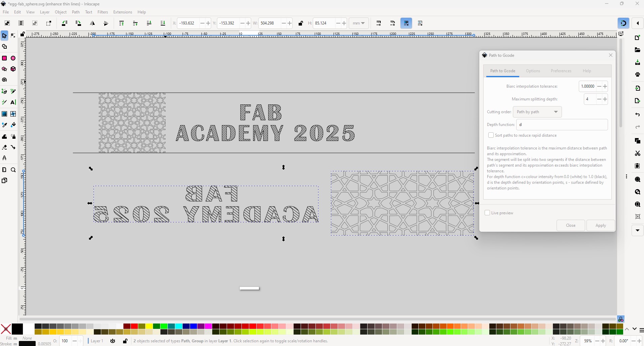The width and height of the screenshot is (644, 346).
Task: Toggle move patterns with objects
Action: 420,23
